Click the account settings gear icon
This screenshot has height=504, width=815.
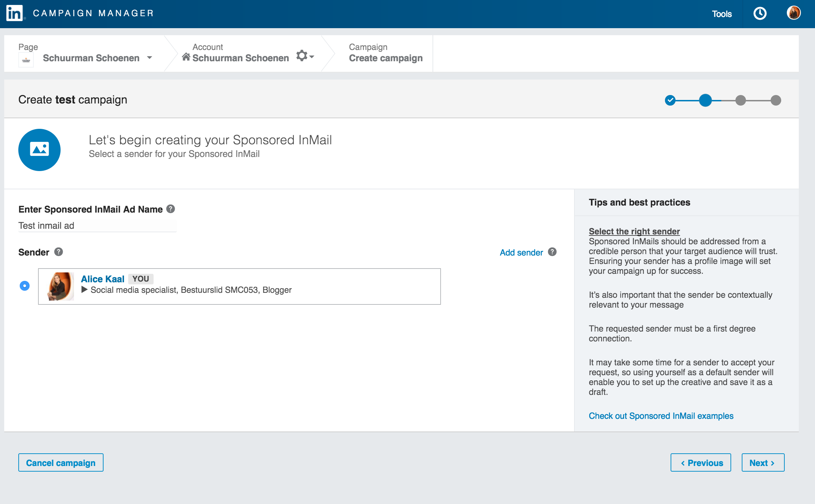(x=302, y=56)
